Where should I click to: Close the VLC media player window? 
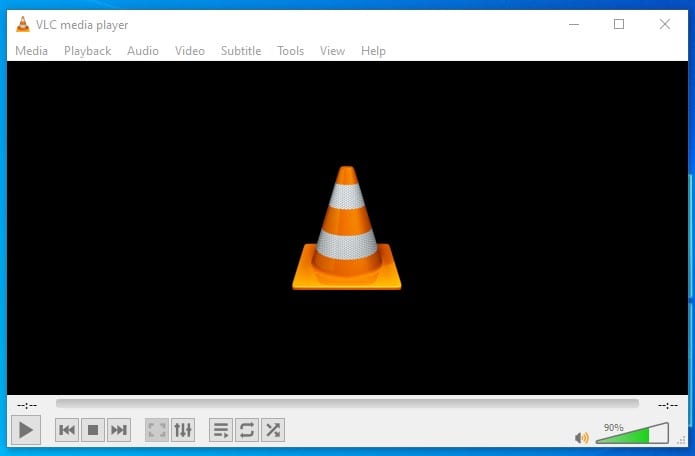click(x=665, y=24)
